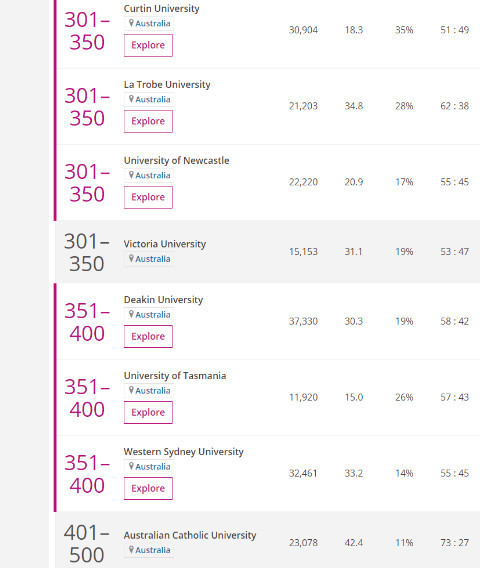Image resolution: width=480 pixels, height=568 pixels.
Task: Click the location pin icon beside Curtin University's Australia
Action: point(131,23)
